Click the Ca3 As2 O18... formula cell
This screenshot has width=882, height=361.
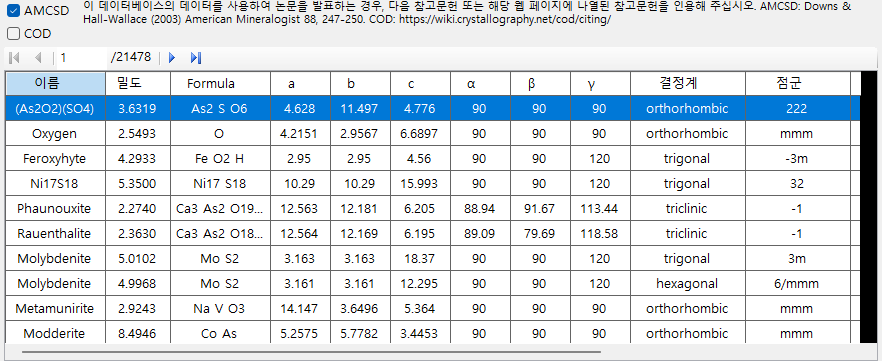pos(220,233)
